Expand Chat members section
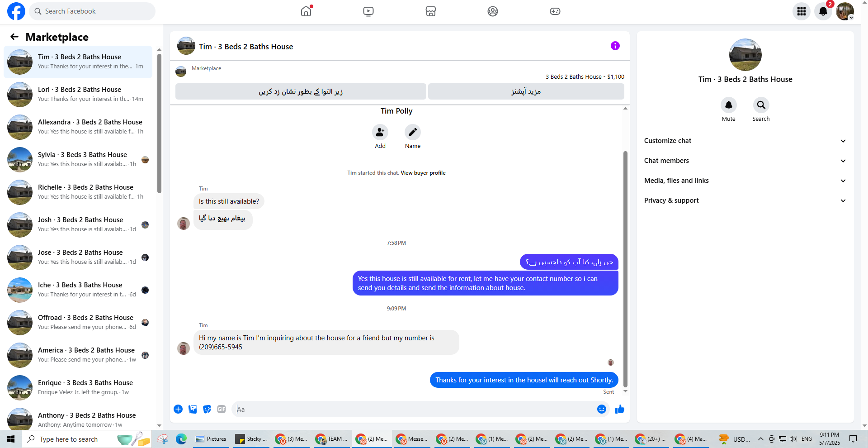 [x=745, y=161]
